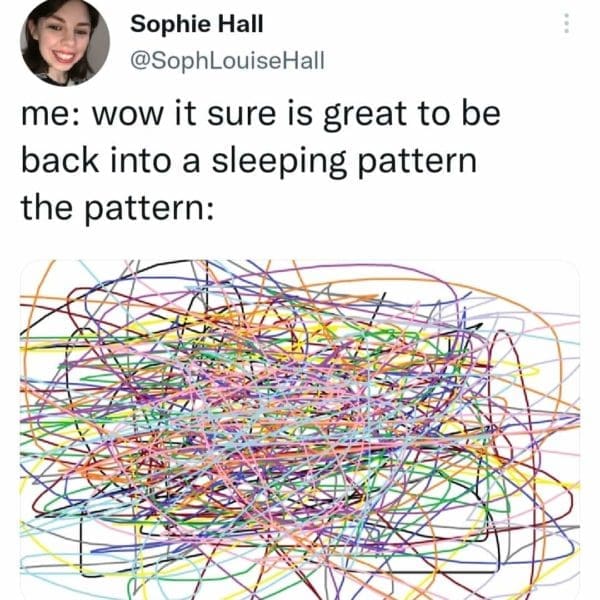The height and width of the screenshot is (600, 600).
Task: Open the three-dot more options menu
Action: coord(567,24)
